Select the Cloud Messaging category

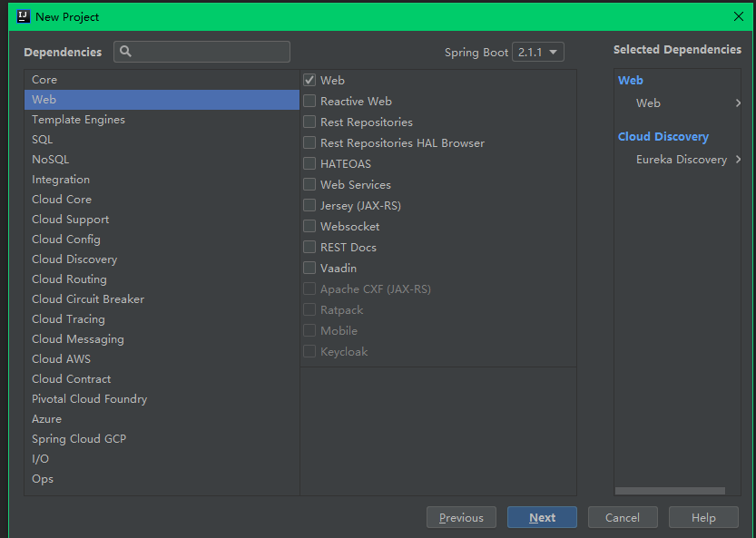click(x=162, y=339)
